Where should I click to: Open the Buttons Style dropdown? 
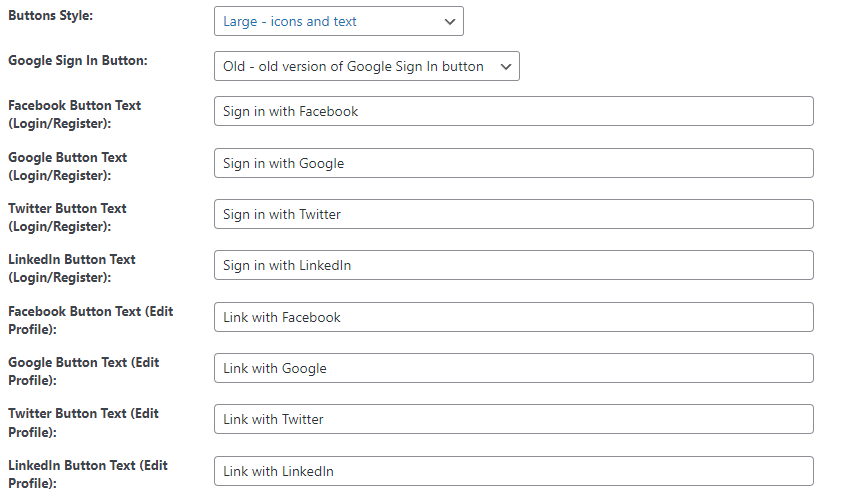tap(339, 22)
